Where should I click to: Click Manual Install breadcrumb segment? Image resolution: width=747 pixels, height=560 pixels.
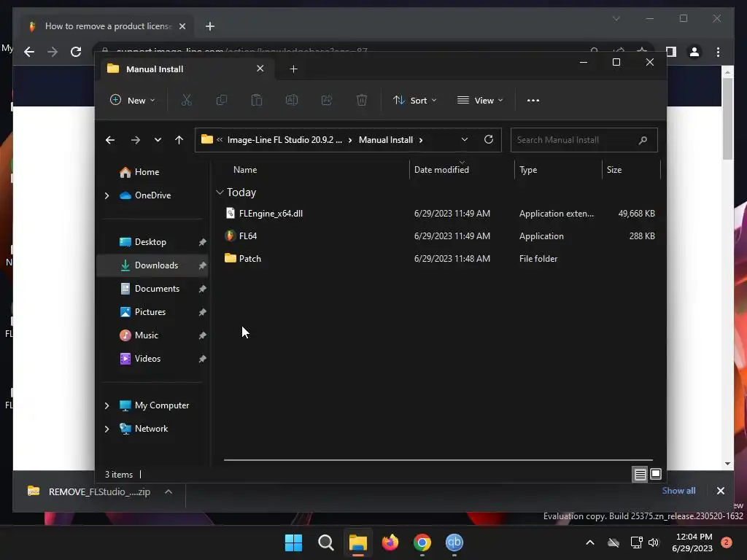pos(385,140)
